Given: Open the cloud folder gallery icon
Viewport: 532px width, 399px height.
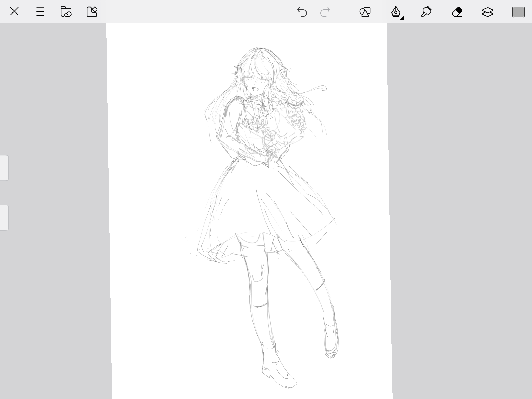Looking at the screenshot, I should (x=66, y=12).
